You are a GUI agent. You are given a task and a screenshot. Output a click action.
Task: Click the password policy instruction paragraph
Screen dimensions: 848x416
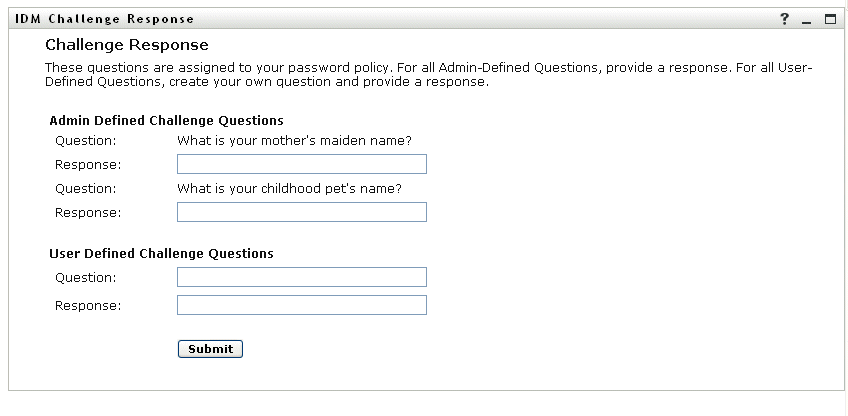pos(428,75)
